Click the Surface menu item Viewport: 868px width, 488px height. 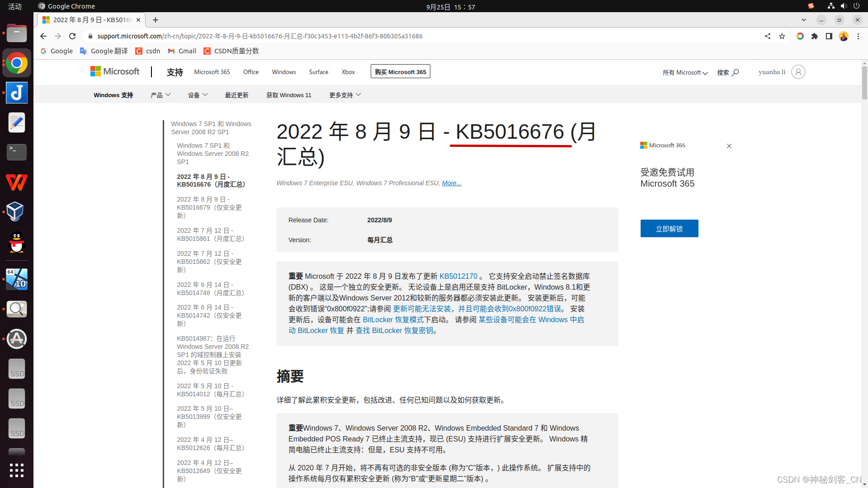(x=319, y=72)
